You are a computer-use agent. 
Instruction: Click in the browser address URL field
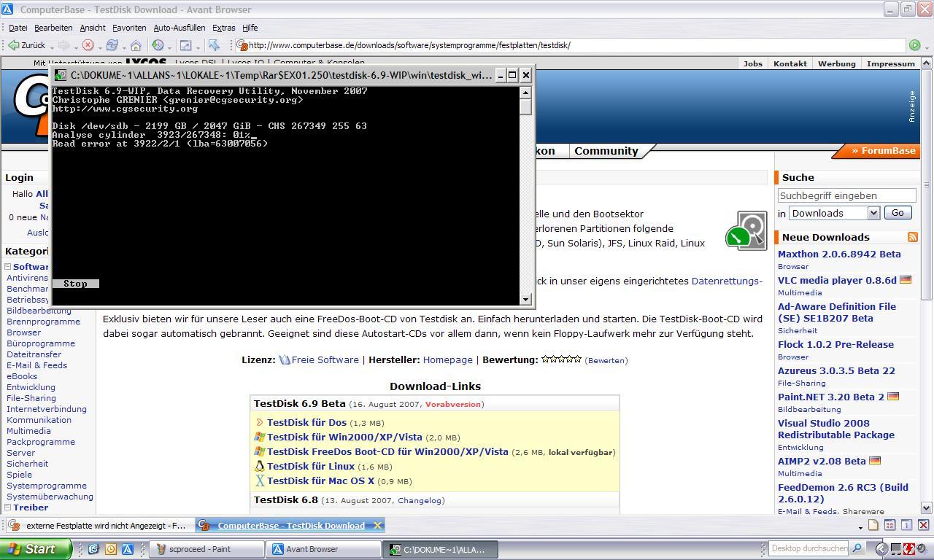(569, 45)
